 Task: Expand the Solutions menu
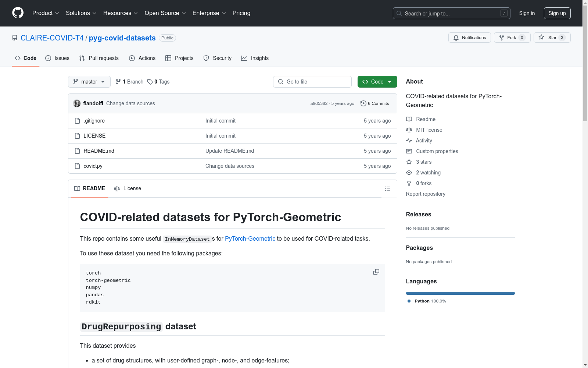point(81,13)
